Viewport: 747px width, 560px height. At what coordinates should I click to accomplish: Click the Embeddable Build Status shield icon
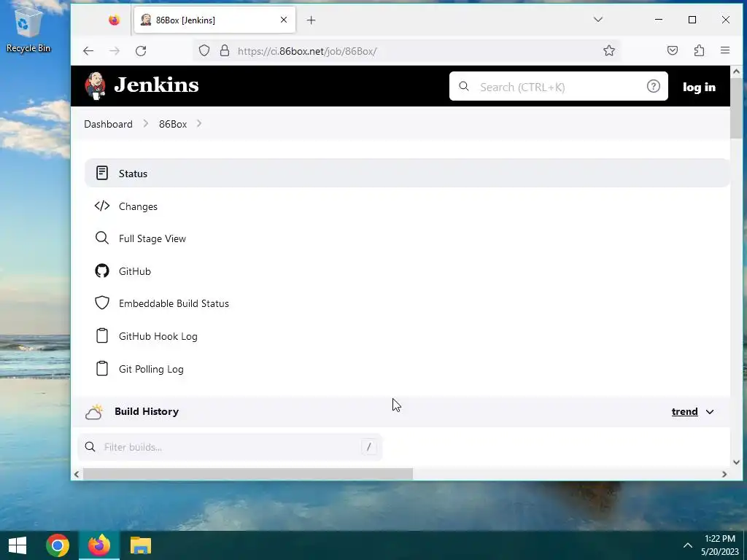102,303
